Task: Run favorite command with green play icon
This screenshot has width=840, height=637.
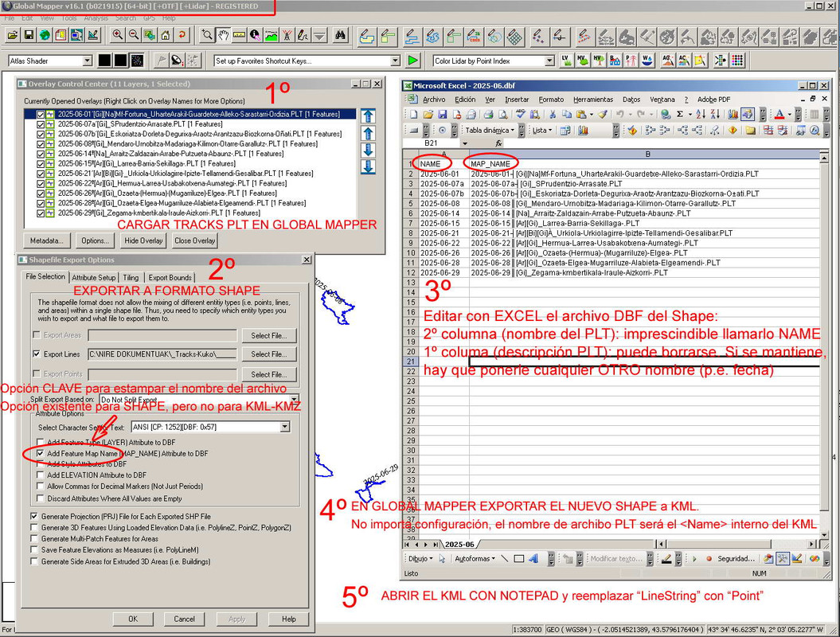Action: (412, 61)
